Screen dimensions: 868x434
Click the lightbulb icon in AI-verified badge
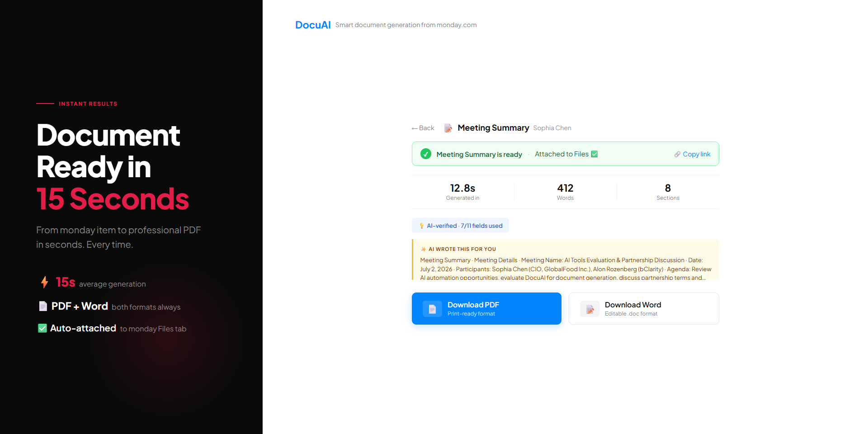pos(422,226)
